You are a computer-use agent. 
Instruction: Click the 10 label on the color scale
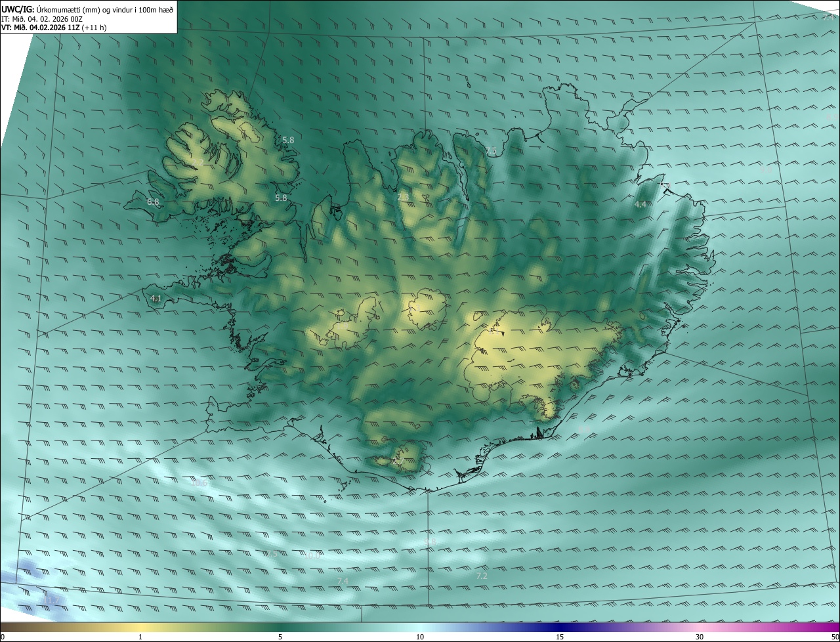[420, 637]
